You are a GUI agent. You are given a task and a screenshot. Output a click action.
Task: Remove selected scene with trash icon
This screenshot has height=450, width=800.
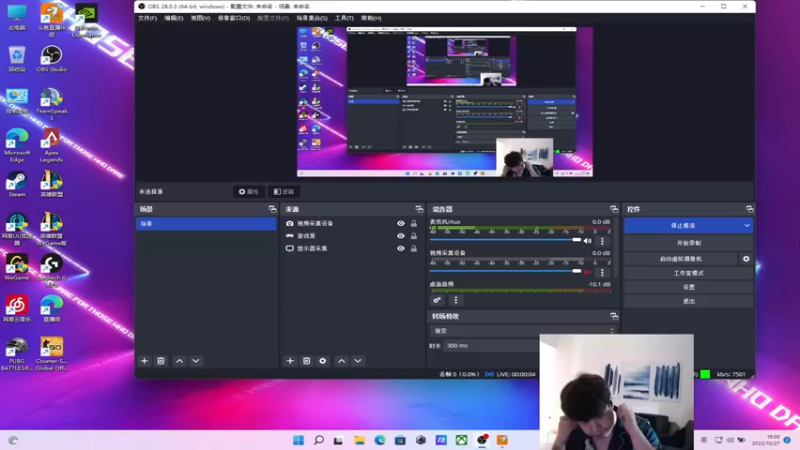[161, 361]
